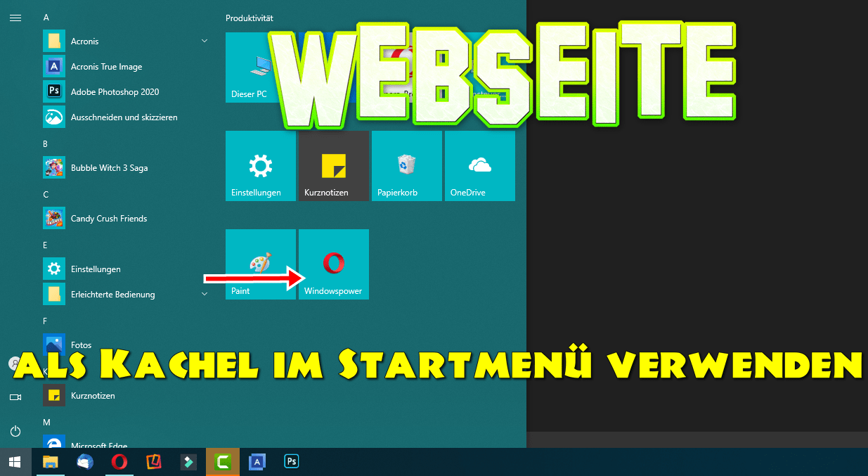Open Thunderbird mail from the taskbar
The width and height of the screenshot is (868, 476).
click(85, 462)
